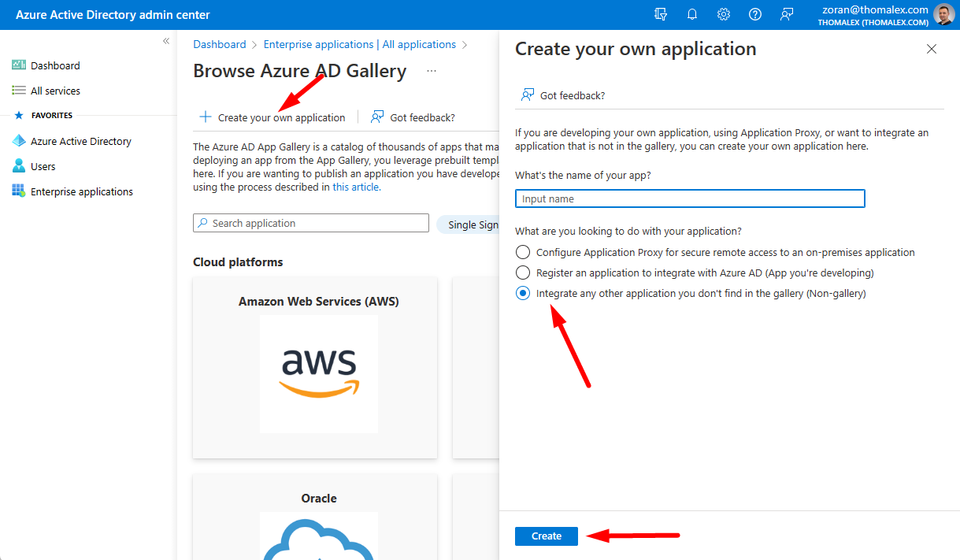960x560 pixels.
Task: Close the Create your own application panel
Action: (932, 49)
